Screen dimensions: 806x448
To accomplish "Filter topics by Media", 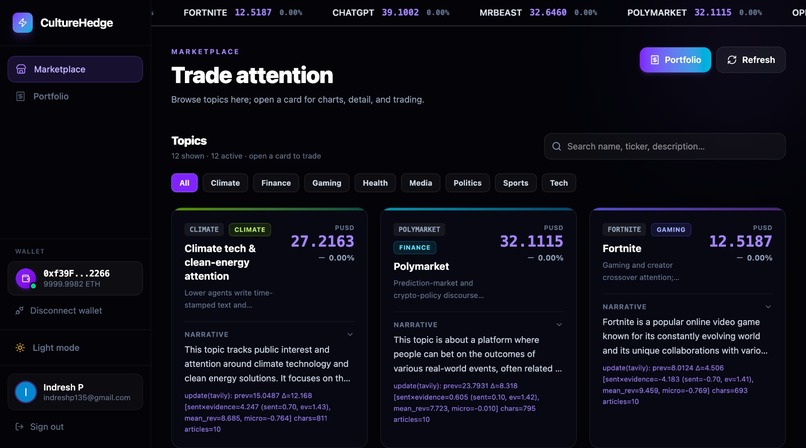I will point(420,183).
